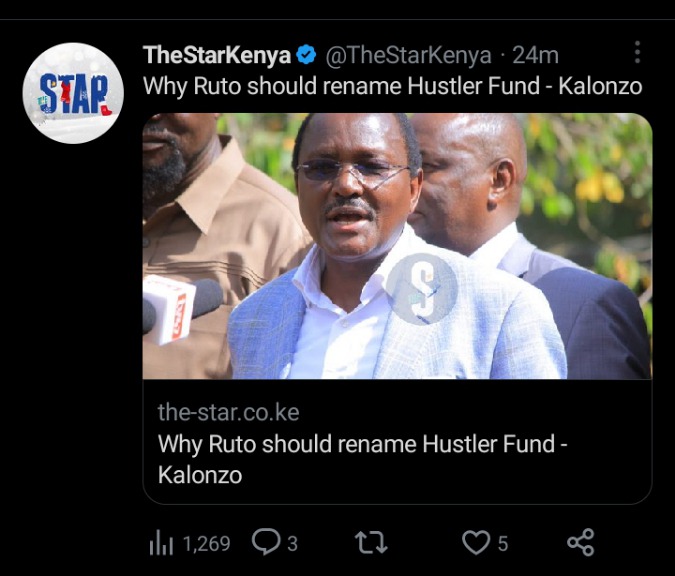Click the the-star.co.ke domain text
This screenshot has width=675, height=576.
tap(228, 412)
